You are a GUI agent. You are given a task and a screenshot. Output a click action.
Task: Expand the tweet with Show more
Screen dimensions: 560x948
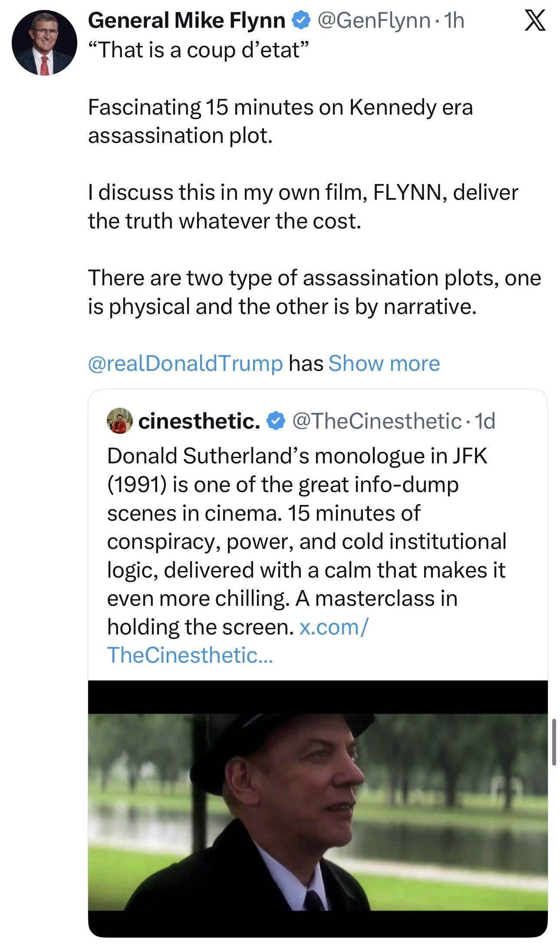click(x=384, y=363)
